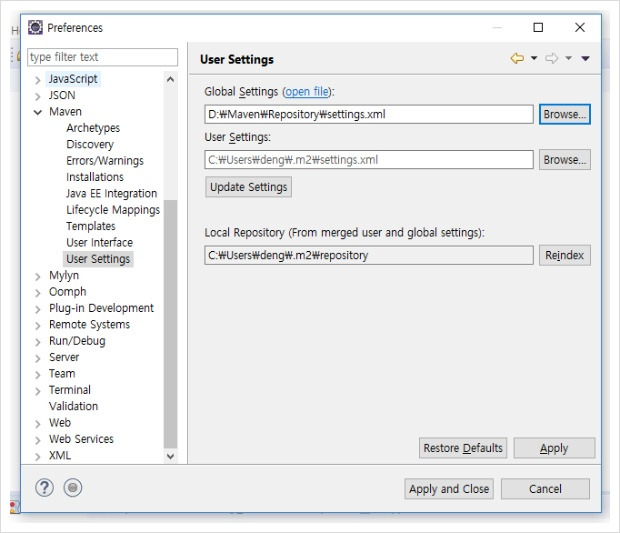Screen dimensions: 620x533
Task: Select the JavaScript tree label
Action: click(73, 79)
